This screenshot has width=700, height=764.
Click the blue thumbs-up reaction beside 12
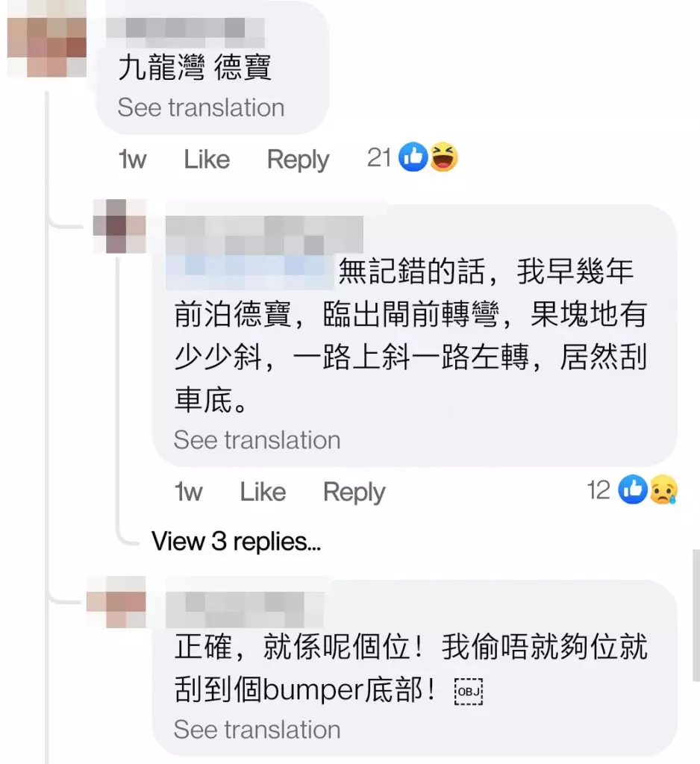(633, 489)
